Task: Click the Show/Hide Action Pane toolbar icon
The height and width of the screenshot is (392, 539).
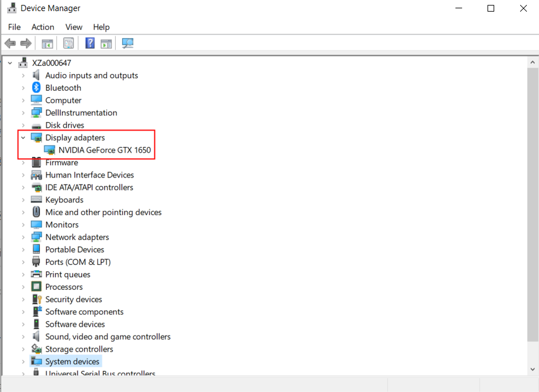Action: pos(106,43)
